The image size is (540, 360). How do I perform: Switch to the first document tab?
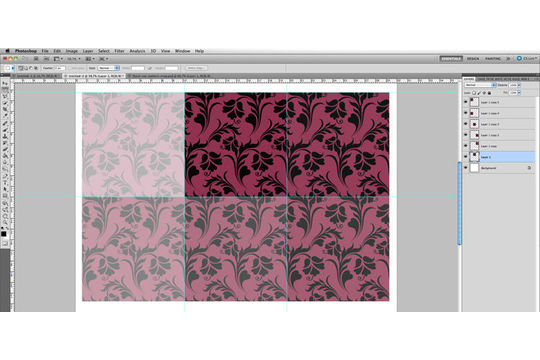pyautogui.click(x=36, y=76)
